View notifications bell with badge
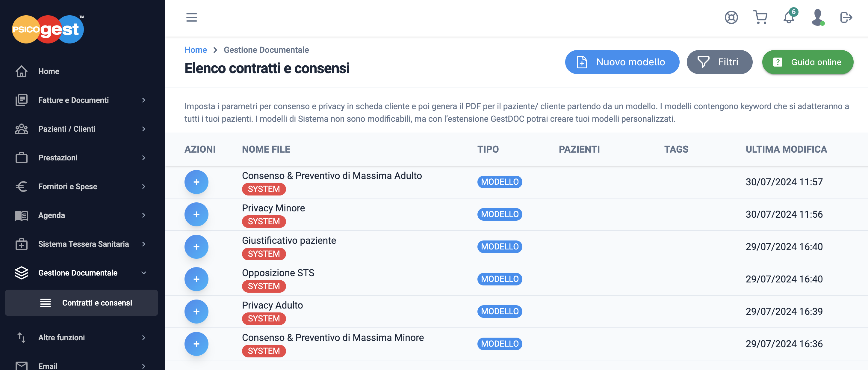The height and width of the screenshot is (370, 868). point(790,16)
